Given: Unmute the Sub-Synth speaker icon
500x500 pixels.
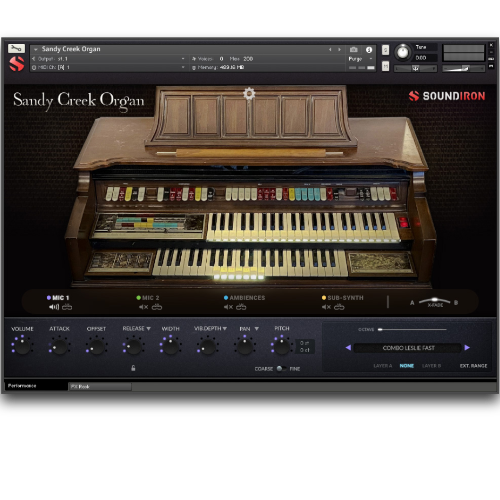Looking at the screenshot, I should tap(326, 307).
